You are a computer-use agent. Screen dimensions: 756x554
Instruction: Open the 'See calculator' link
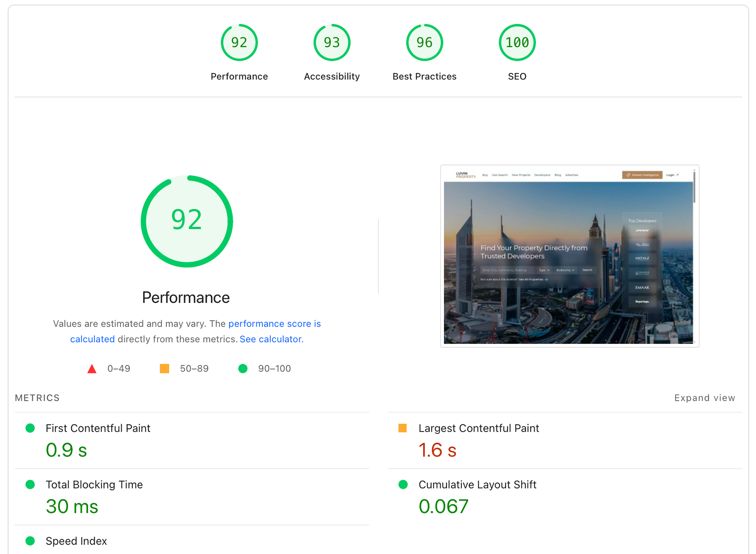[271, 339]
